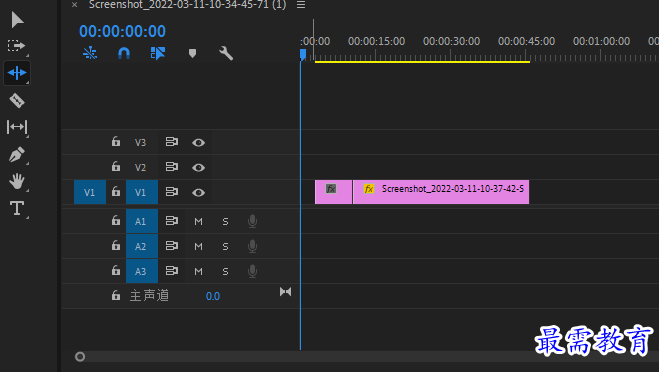Toggle lock on track V2
Screen dimensions: 659x372
click(x=116, y=166)
